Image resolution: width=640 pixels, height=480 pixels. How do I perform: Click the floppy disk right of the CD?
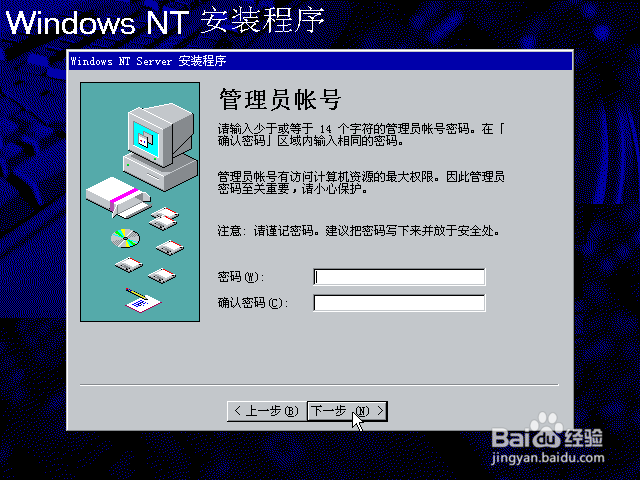coord(170,247)
